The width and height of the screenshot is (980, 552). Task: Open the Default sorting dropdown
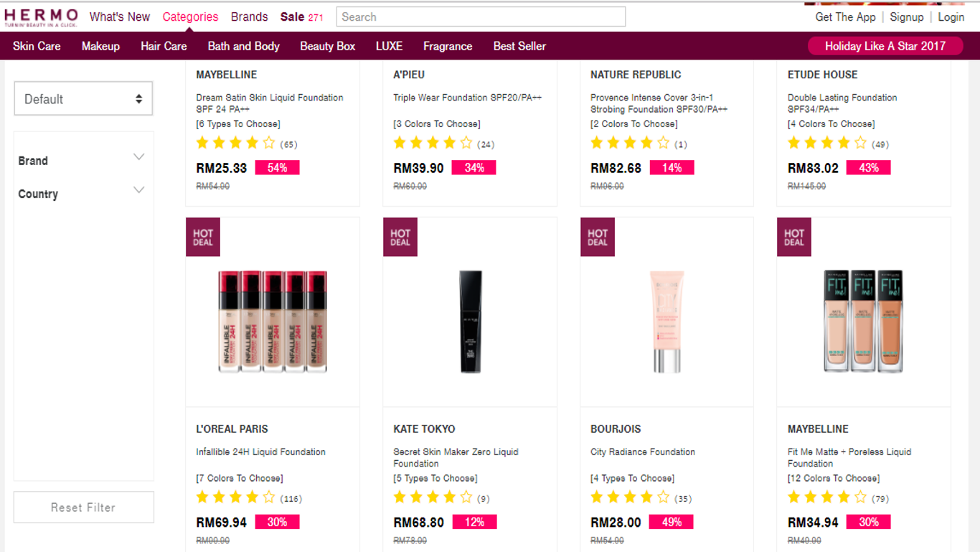pyautogui.click(x=83, y=98)
